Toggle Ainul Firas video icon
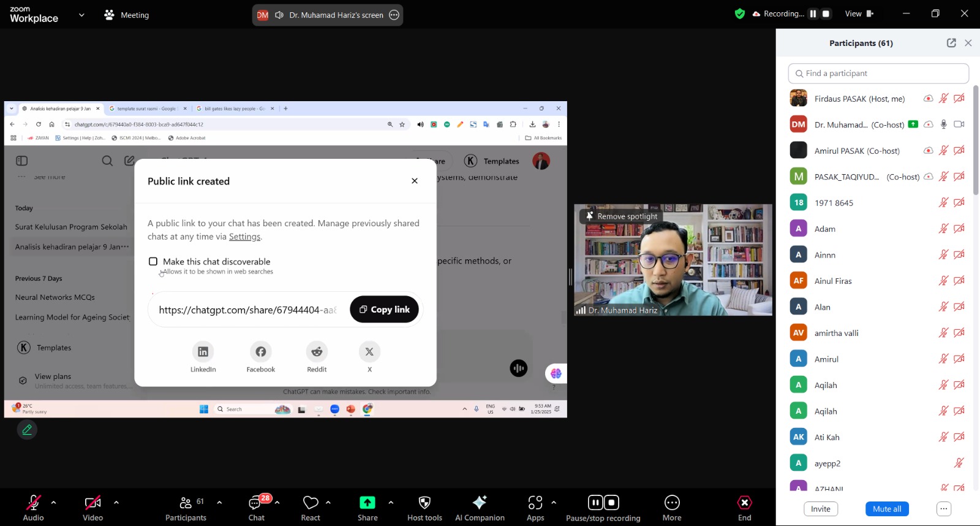 click(x=959, y=281)
